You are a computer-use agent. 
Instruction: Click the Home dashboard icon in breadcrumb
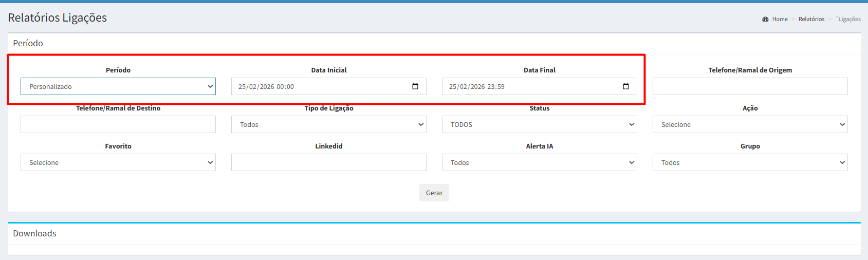pos(765,19)
